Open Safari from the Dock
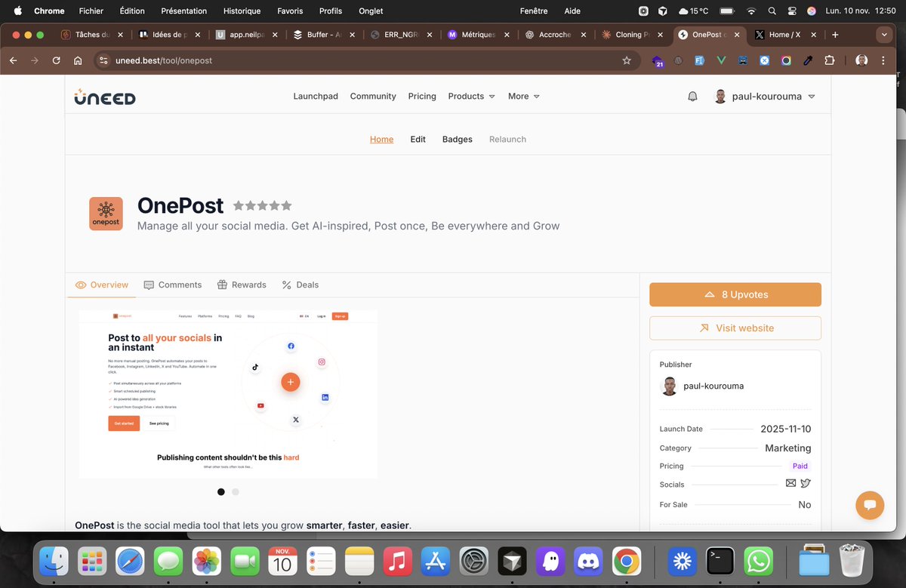Image resolution: width=906 pixels, height=588 pixels. tap(131, 561)
